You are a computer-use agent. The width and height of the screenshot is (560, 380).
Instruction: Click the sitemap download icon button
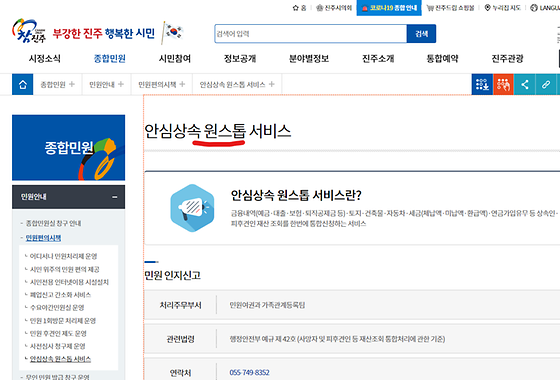482,85
